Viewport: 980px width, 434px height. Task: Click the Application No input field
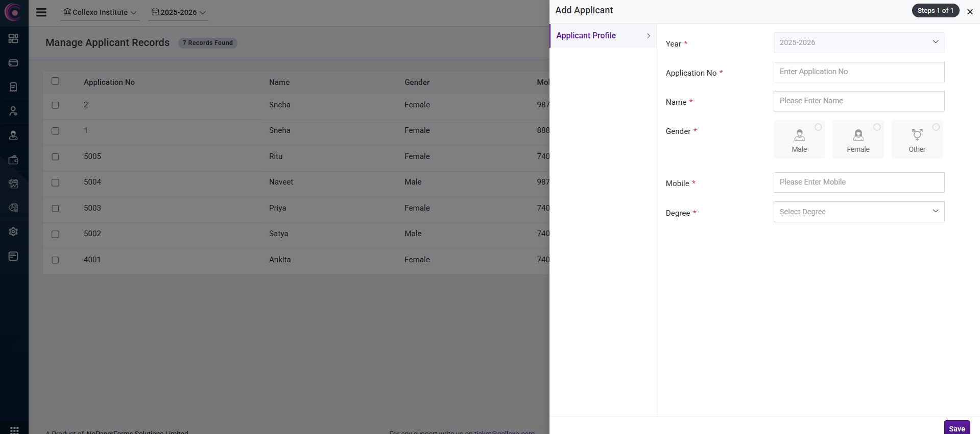[x=858, y=72]
